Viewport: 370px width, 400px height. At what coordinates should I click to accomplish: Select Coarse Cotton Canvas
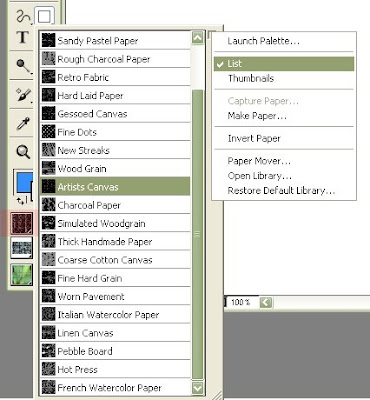[115, 260]
